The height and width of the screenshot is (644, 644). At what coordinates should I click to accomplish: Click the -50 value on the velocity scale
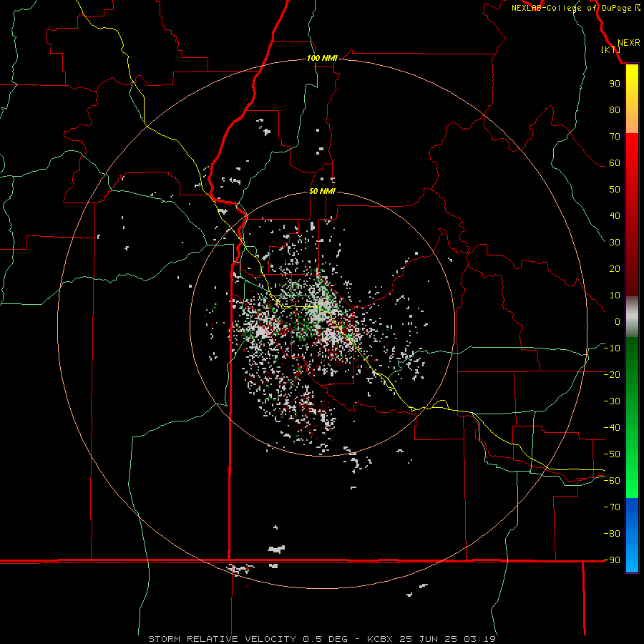tap(612, 454)
